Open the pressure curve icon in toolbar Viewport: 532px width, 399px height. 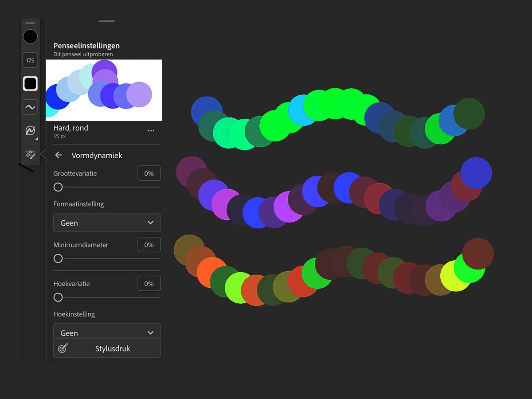click(30, 131)
